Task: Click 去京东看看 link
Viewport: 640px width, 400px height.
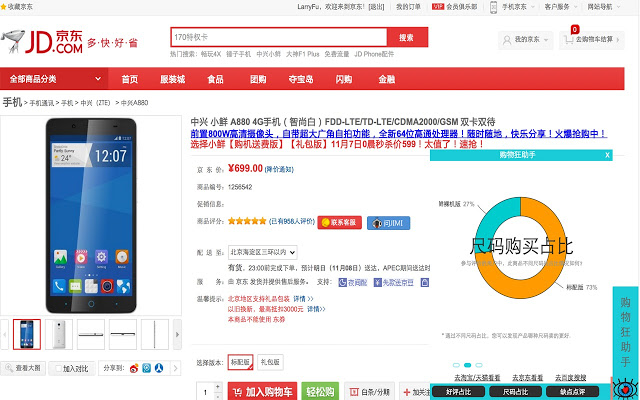Action: (x=528, y=378)
